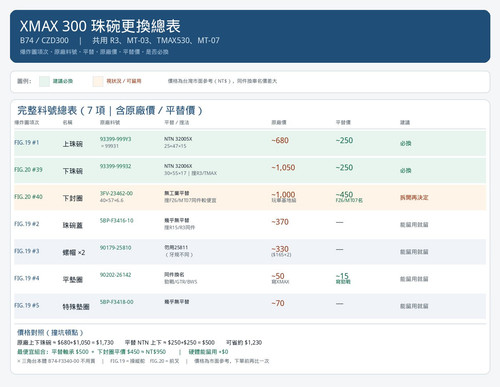Click part number 93399-999Y3

pos(115,139)
